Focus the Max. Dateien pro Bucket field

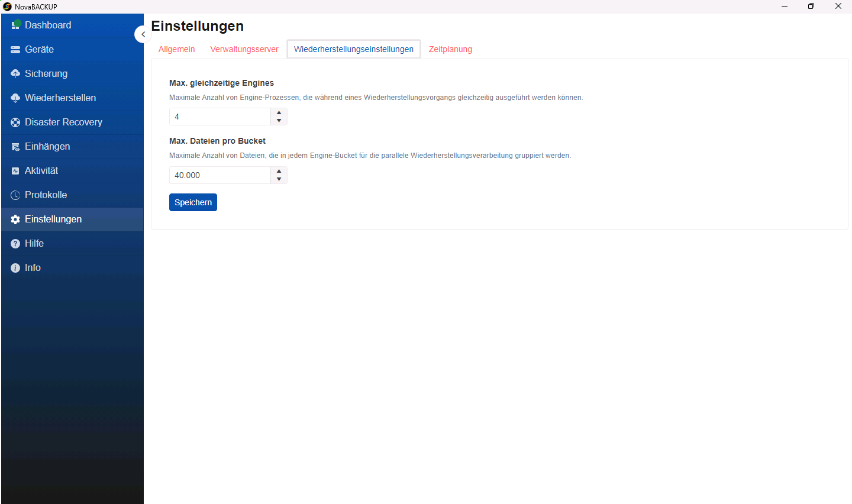click(220, 175)
